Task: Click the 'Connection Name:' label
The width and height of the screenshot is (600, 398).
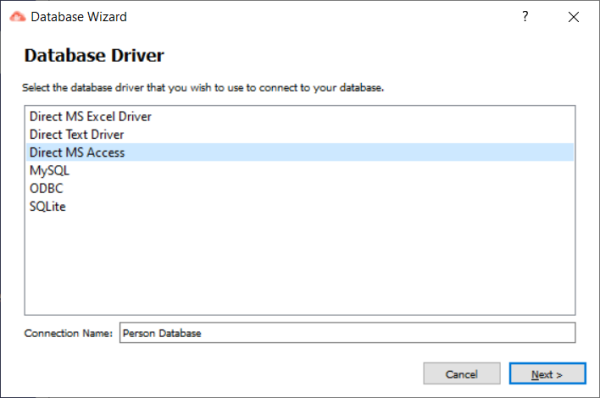Action: click(x=68, y=333)
